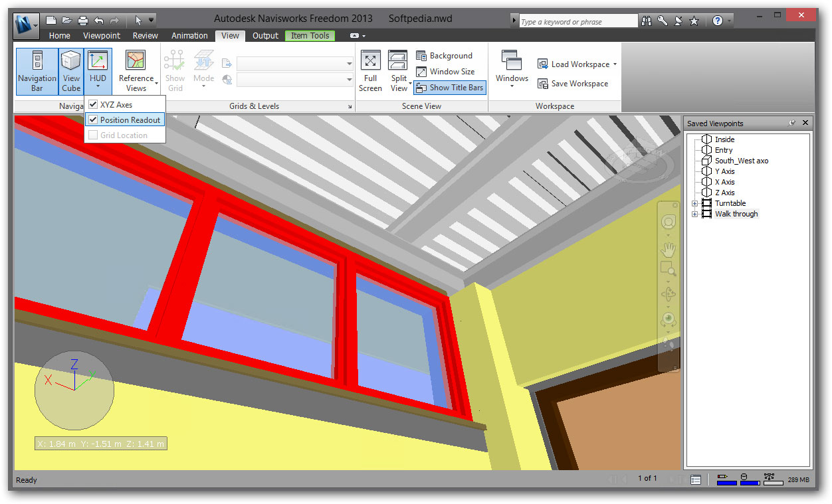Uncheck the XYZ Axes option
832x504 pixels.
click(x=94, y=105)
